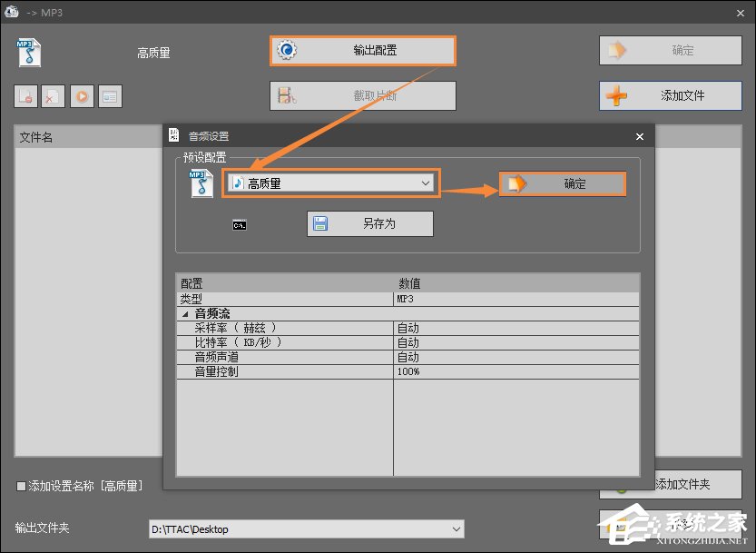Open the 高质量 preset dropdown
The width and height of the screenshot is (756, 553).
[x=425, y=183]
